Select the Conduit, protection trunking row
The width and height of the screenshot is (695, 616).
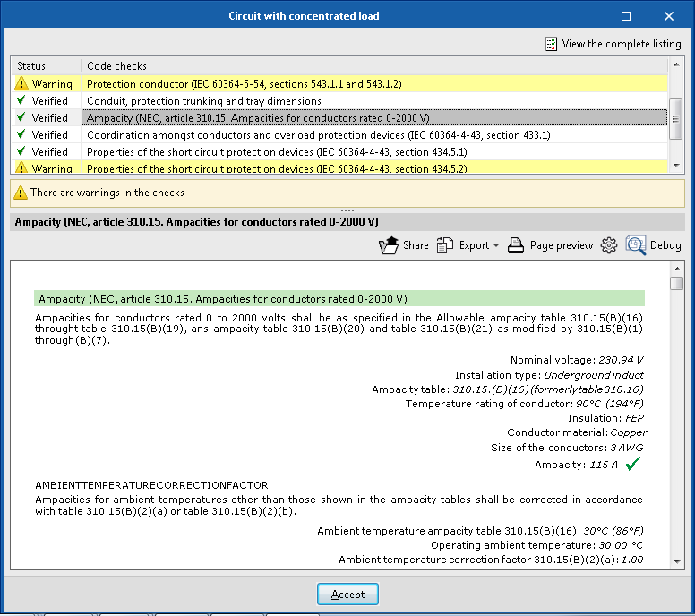(x=203, y=101)
